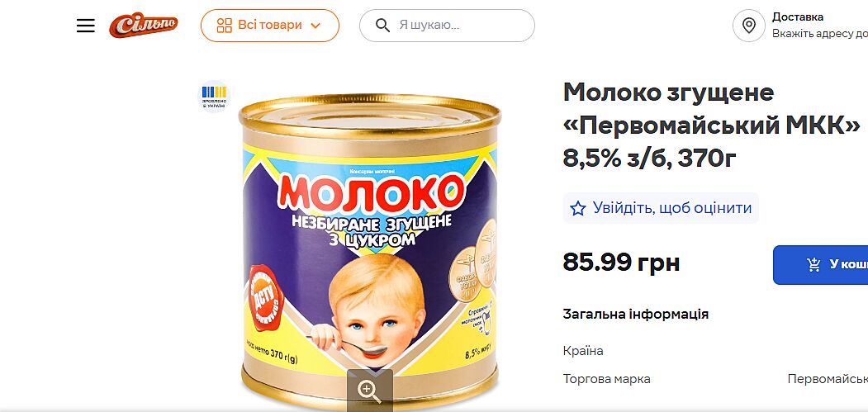Viewport: 868px width, 412px height.
Task: Expand the Всі товари dropdown chevron
Action: (x=315, y=26)
